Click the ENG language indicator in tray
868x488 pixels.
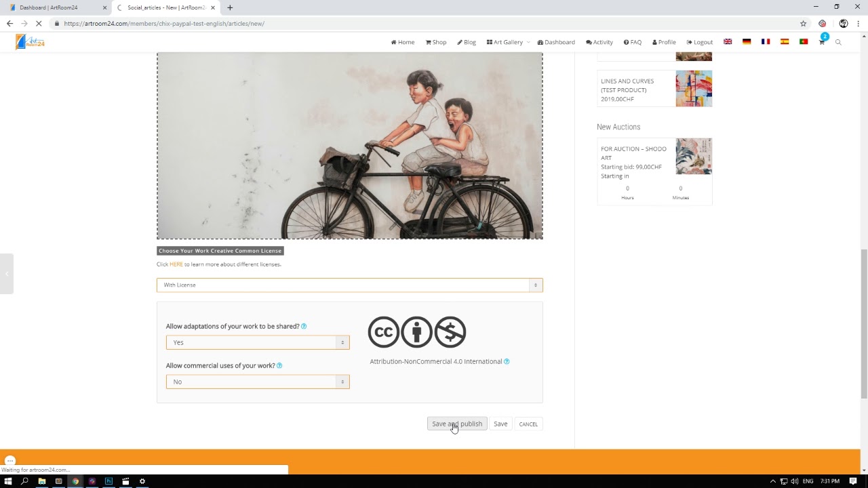[808, 481]
